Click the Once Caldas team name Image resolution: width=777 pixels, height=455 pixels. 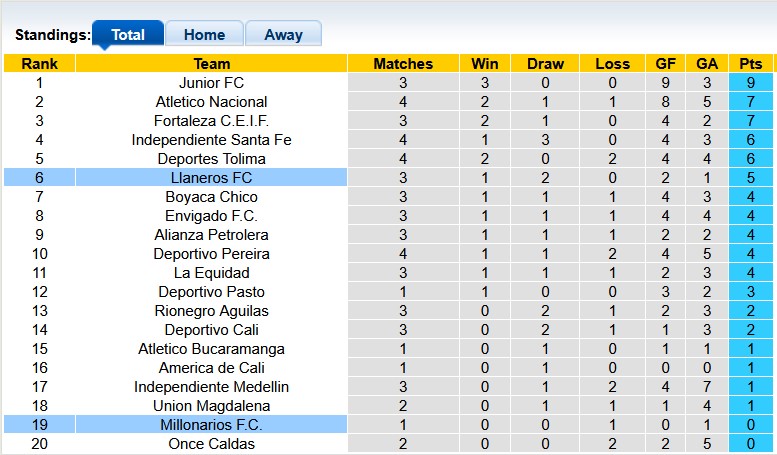coord(211,444)
